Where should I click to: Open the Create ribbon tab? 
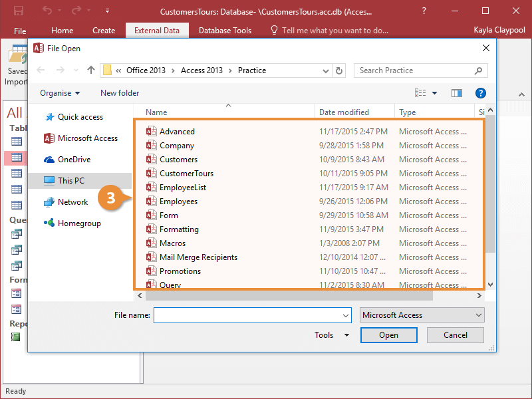104,31
